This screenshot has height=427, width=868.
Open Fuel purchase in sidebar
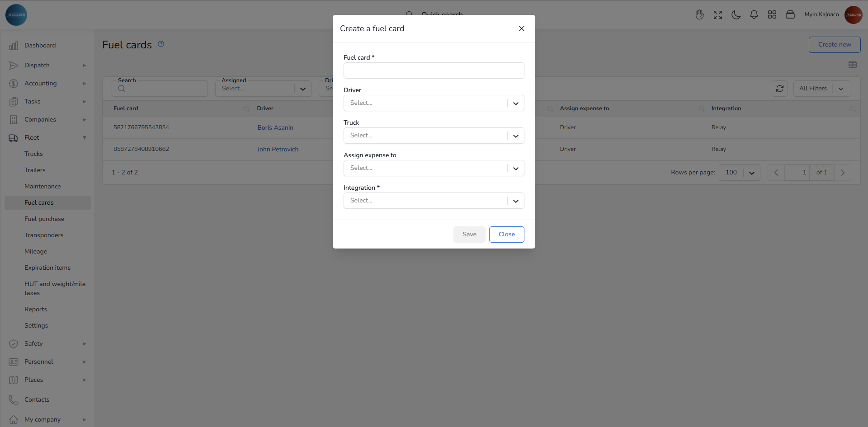[44, 219]
